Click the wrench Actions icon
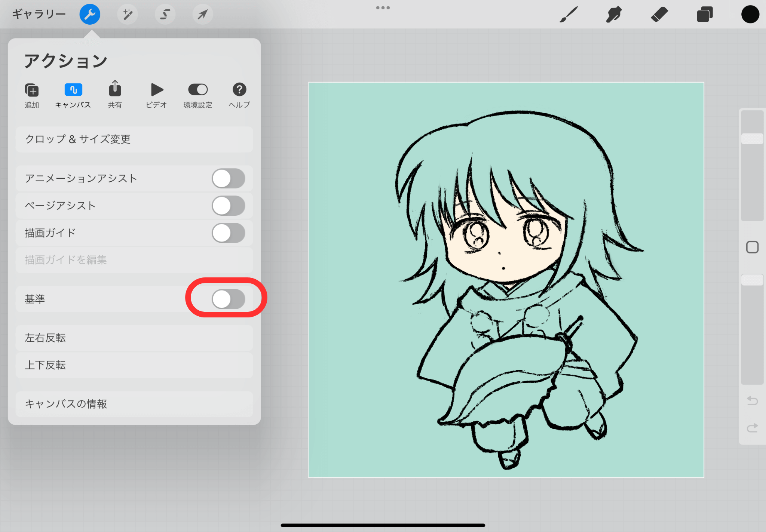This screenshot has width=766, height=532. point(90,15)
